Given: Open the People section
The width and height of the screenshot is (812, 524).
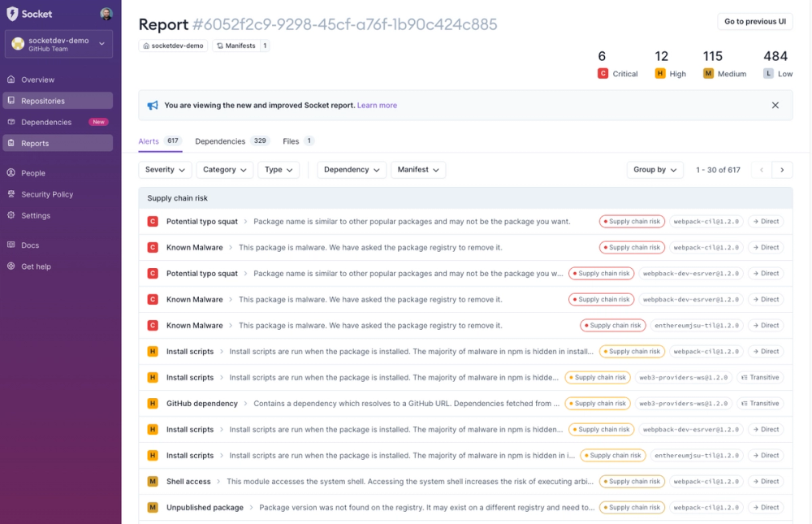Looking at the screenshot, I should [x=32, y=172].
